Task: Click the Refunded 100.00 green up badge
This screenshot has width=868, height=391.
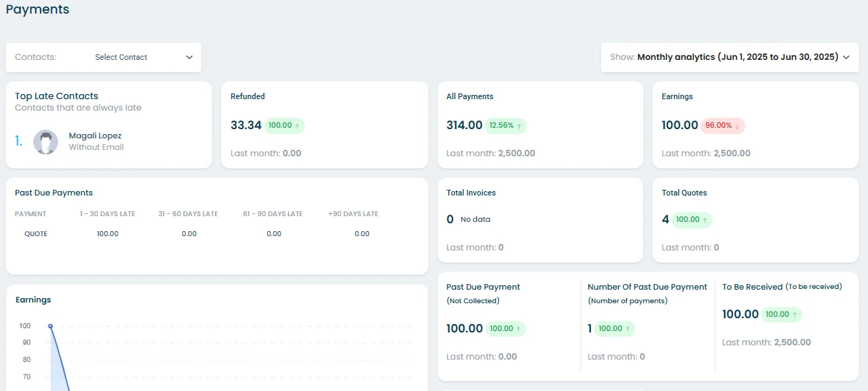Action: tap(285, 125)
